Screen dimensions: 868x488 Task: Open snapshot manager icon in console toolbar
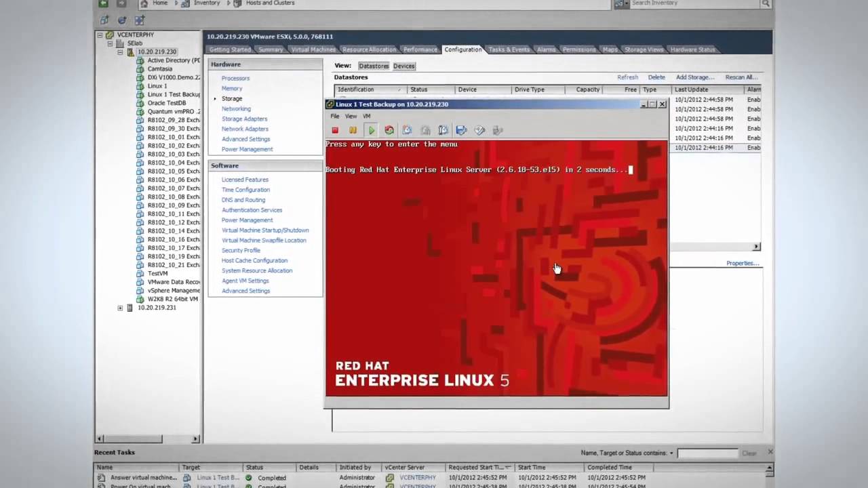(x=443, y=130)
